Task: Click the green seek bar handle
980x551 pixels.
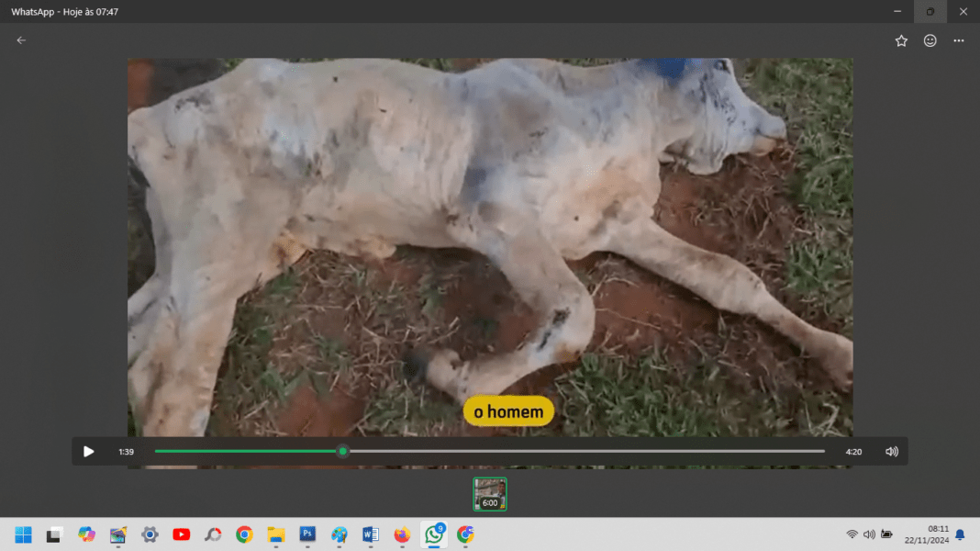Action: 342,451
